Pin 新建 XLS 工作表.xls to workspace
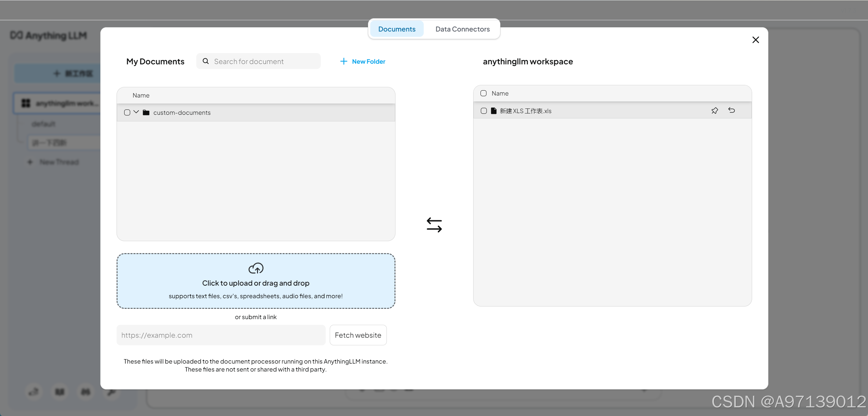Screen dimensions: 868x416 click(714, 110)
